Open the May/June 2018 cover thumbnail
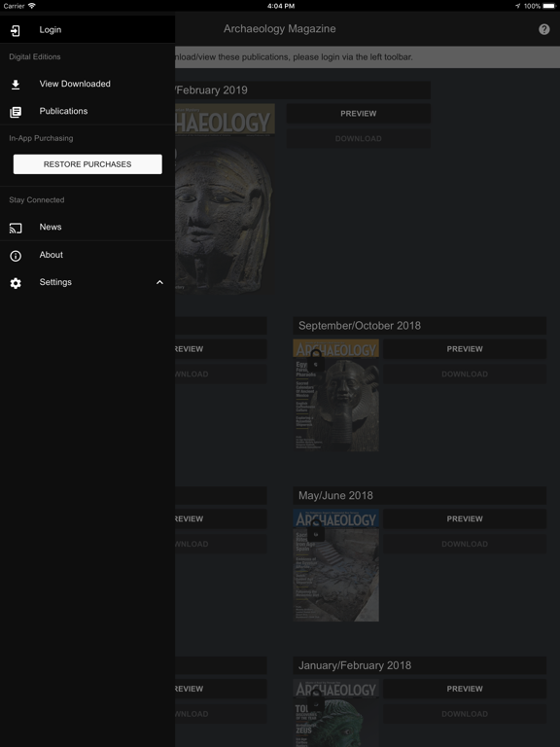The image size is (560, 747). 335,565
